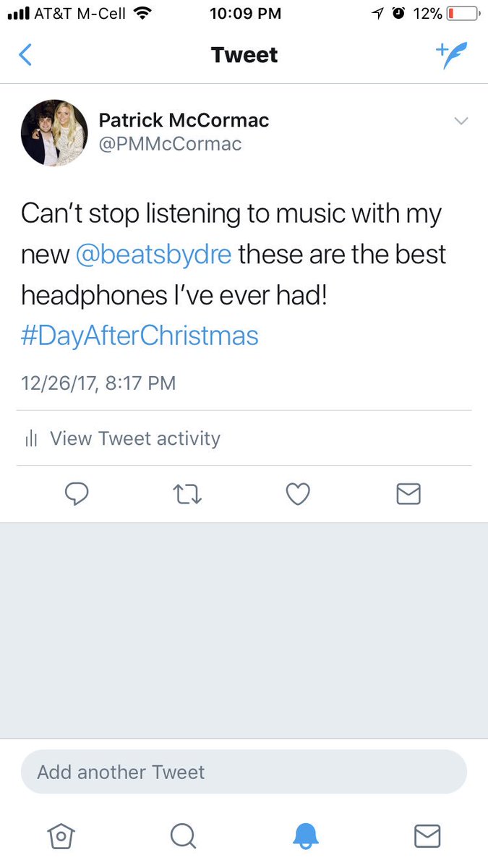Like the tweet with the heart icon

(x=298, y=494)
